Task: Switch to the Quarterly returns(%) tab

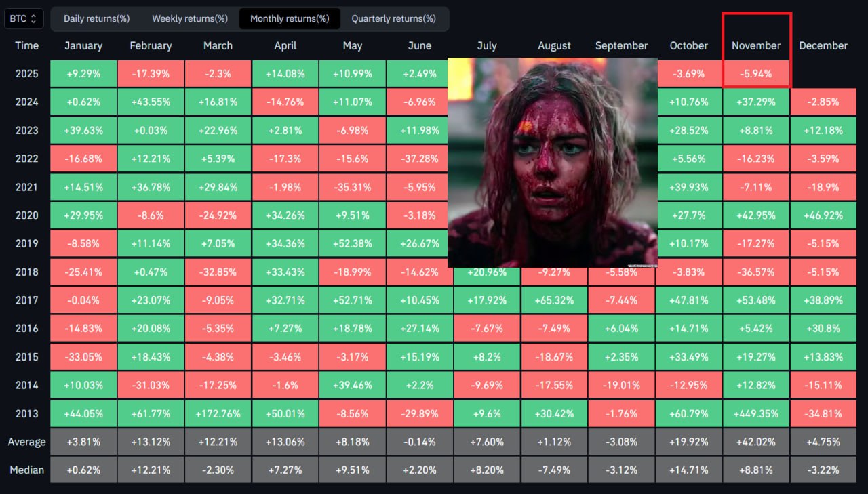Action: [x=393, y=18]
